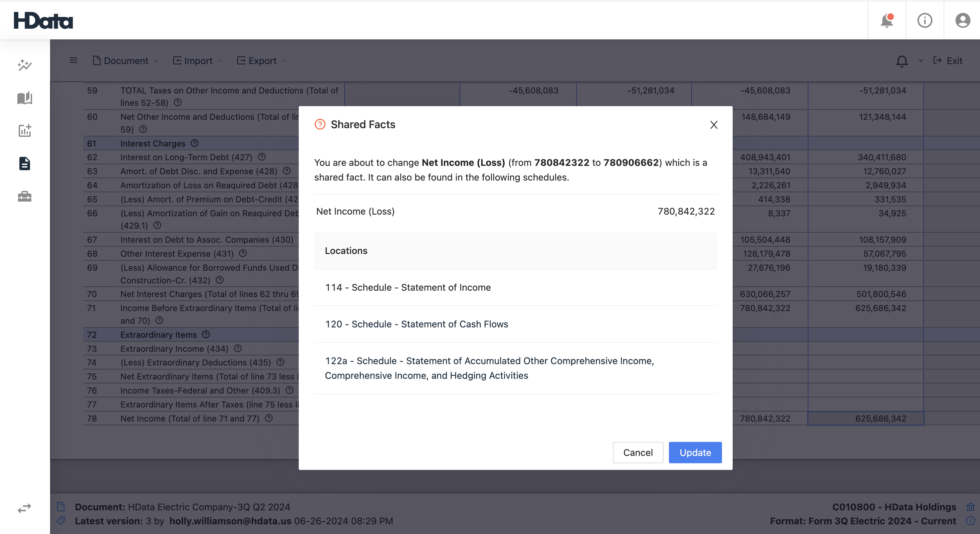
Task: Click the sparkle trend icon in the sidebar
Action: tap(24, 65)
